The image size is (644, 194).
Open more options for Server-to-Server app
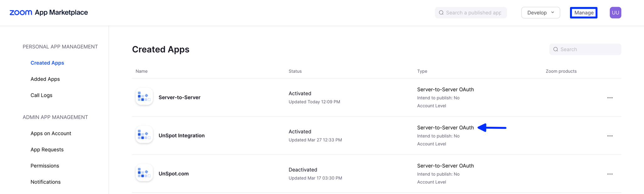point(610,98)
